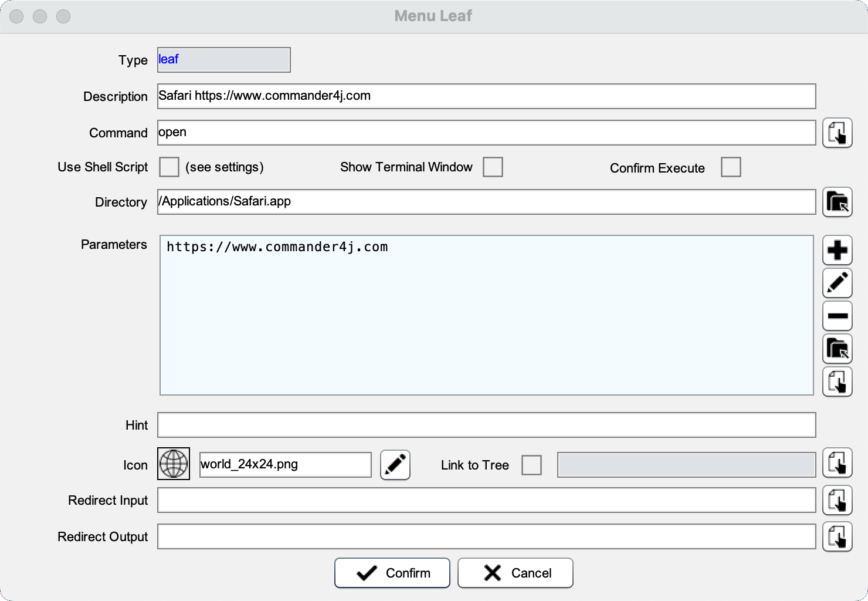Choose a file for Redirect Input
Image resolution: width=868 pixels, height=601 pixels.
coord(837,501)
